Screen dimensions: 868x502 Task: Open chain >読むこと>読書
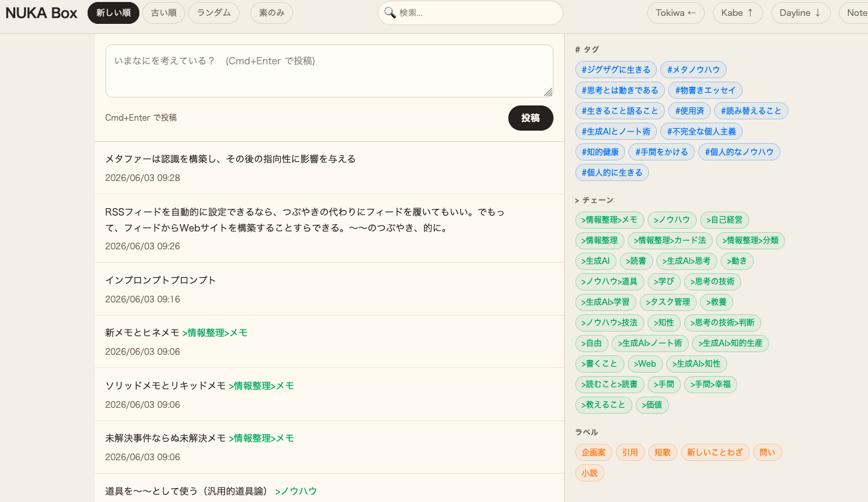609,384
